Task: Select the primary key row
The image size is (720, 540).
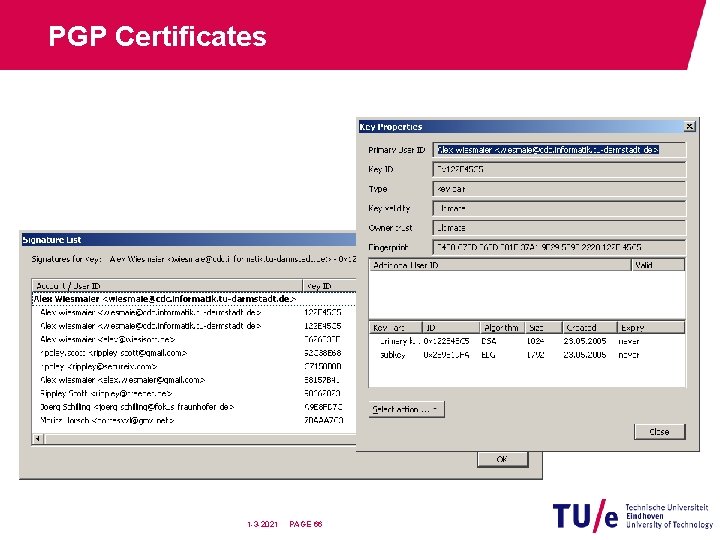Action: point(527,341)
